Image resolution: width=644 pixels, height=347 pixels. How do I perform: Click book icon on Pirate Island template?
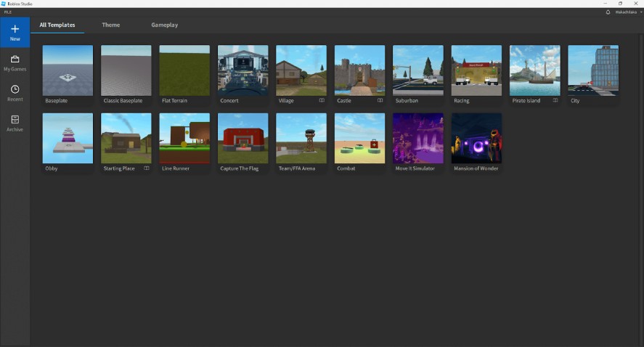(555, 100)
